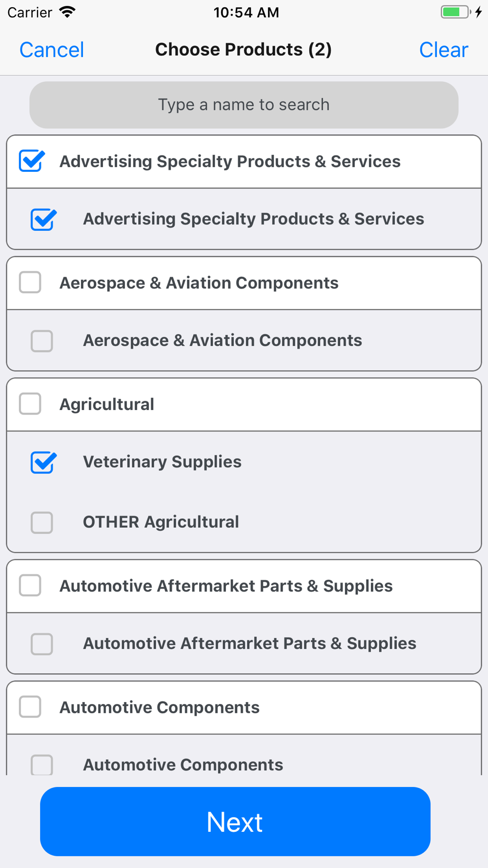
Task: Tap the battery indicator icon
Action: pyautogui.click(x=456, y=12)
